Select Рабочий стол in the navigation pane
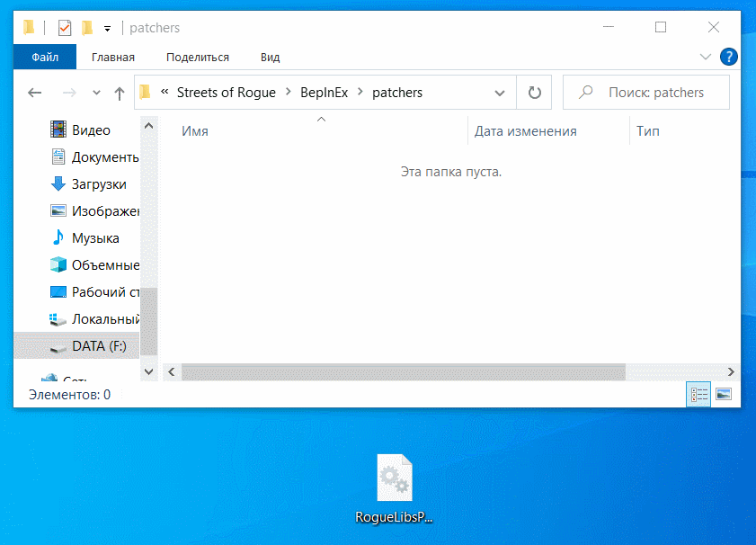Viewport: 756px width, 545px height. pyautogui.click(x=94, y=291)
